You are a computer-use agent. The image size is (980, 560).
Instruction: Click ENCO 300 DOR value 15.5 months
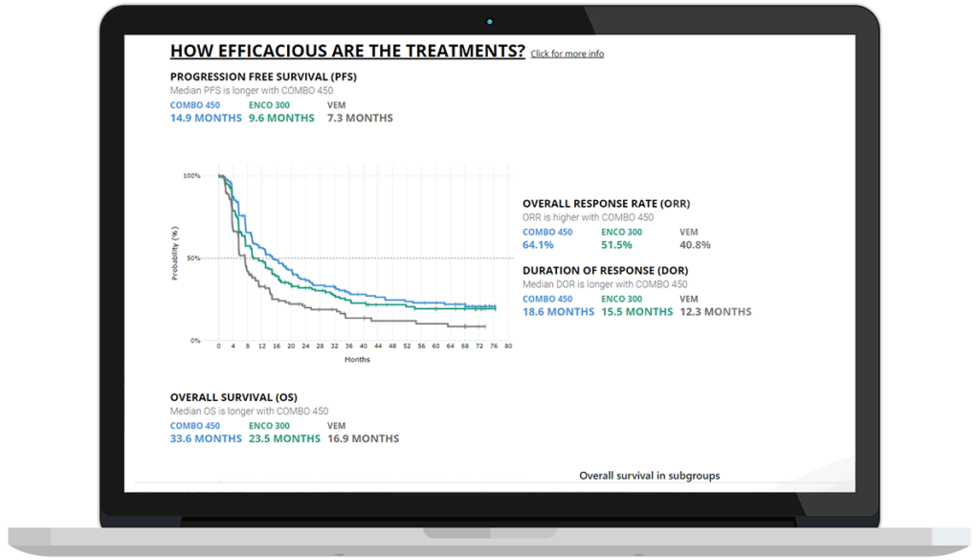click(x=636, y=312)
